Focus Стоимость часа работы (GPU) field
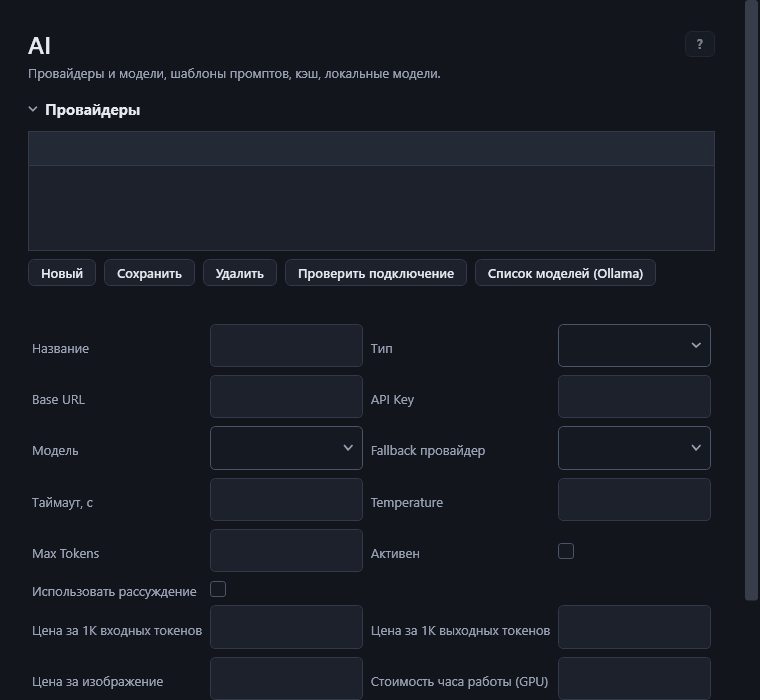Viewport: 760px width, 700px height. point(634,679)
